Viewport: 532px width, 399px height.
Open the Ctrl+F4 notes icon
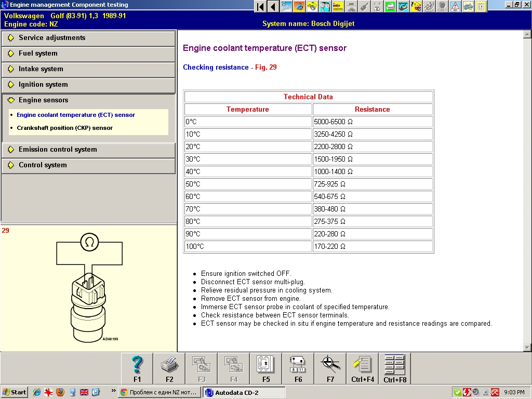tap(362, 368)
